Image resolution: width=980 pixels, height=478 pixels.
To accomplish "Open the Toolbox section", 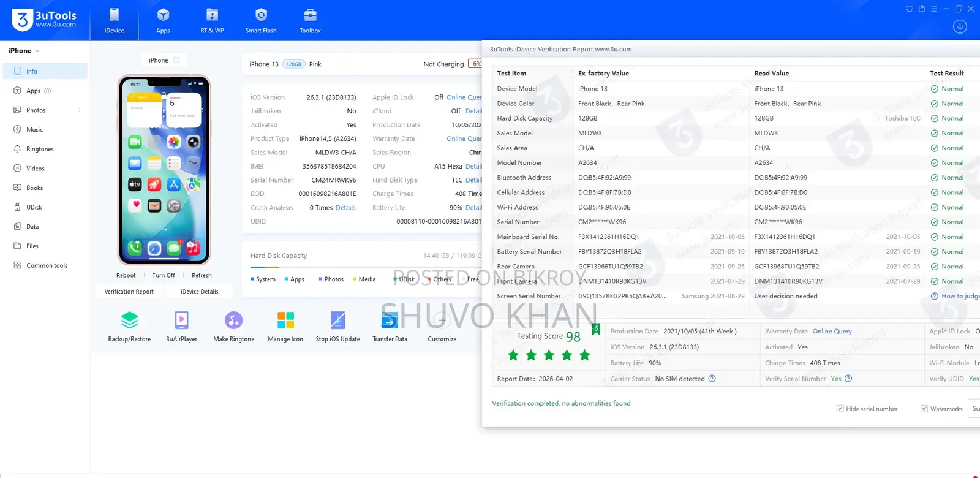I will [x=310, y=21].
